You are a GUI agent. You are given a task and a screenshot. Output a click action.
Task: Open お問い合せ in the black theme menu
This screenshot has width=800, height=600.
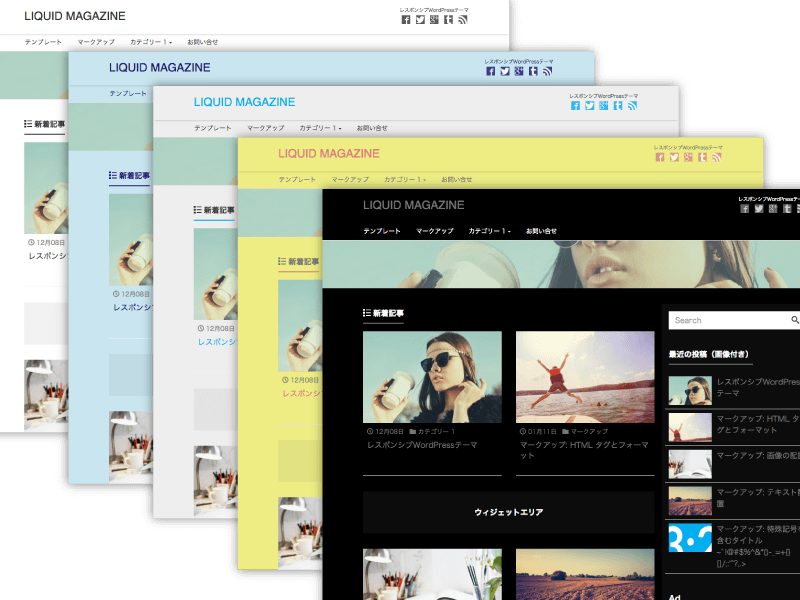[541, 231]
